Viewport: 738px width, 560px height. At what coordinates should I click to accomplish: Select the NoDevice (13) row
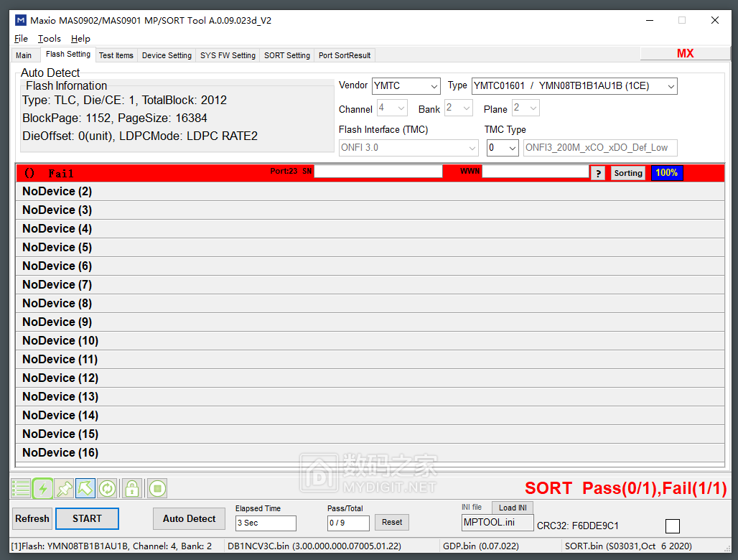tap(370, 397)
